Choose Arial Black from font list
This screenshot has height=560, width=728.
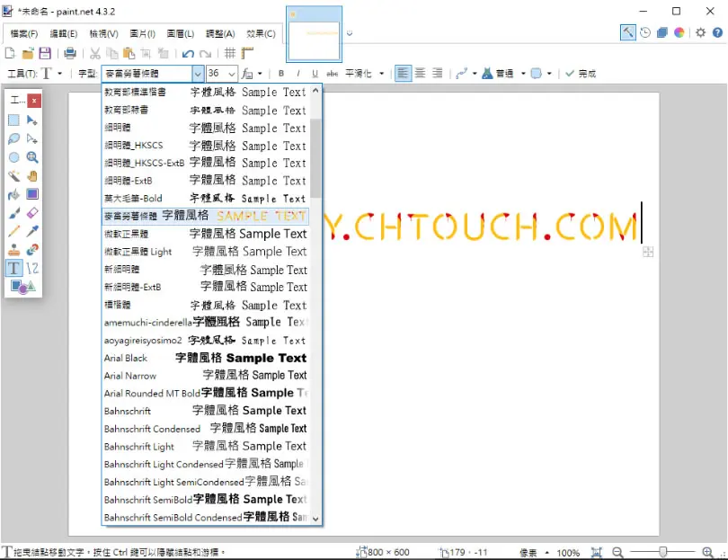point(205,358)
